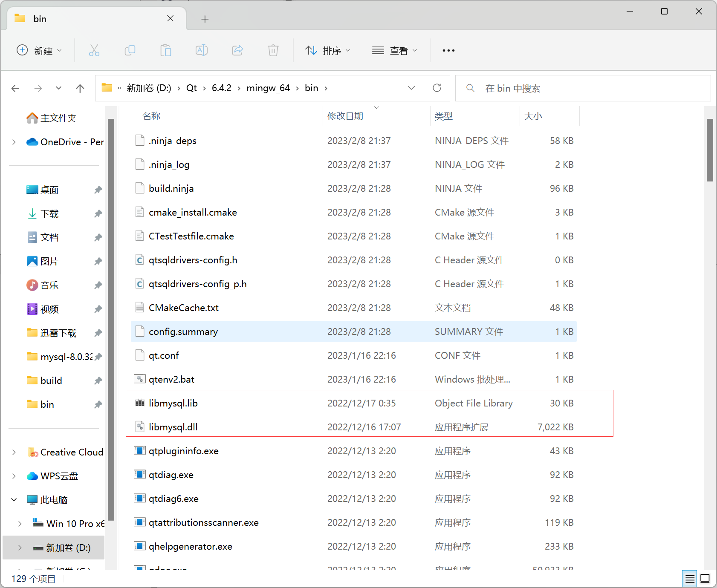
Task: Go back with the left arrow
Action: (15, 88)
